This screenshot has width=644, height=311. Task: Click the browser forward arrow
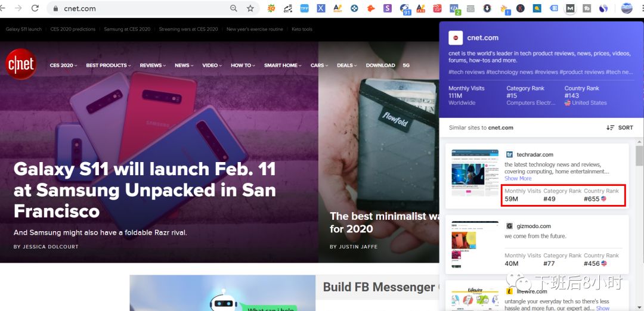tap(18, 8)
